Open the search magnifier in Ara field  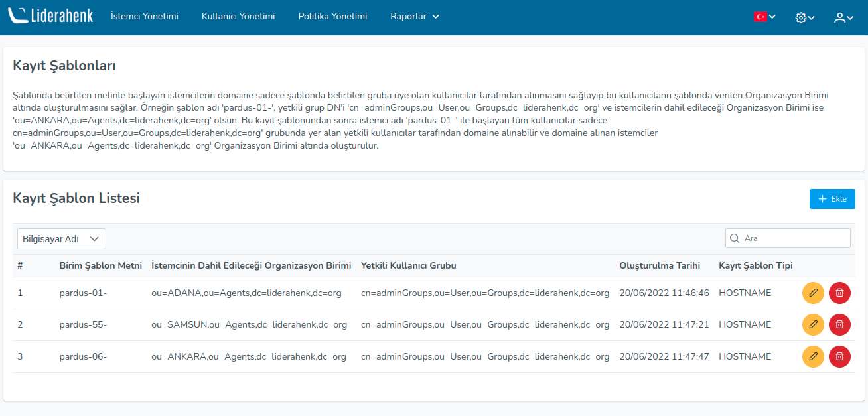(x=735, y=238)
